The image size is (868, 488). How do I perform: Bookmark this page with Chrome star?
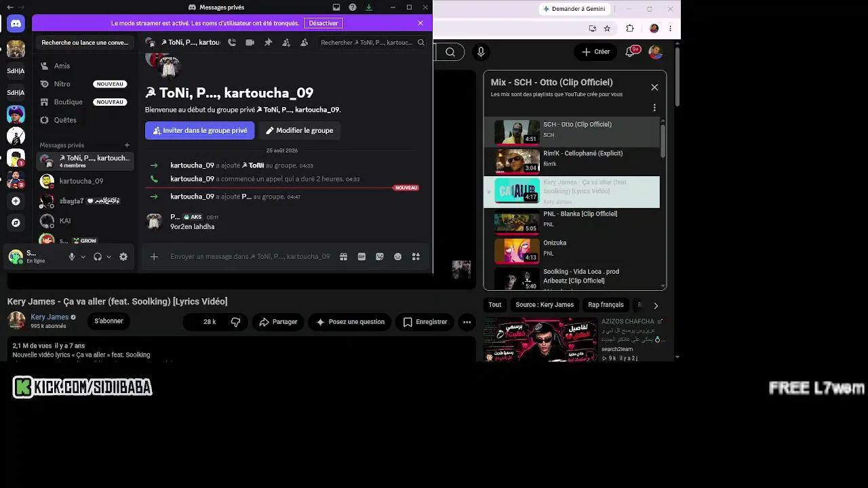607,28
